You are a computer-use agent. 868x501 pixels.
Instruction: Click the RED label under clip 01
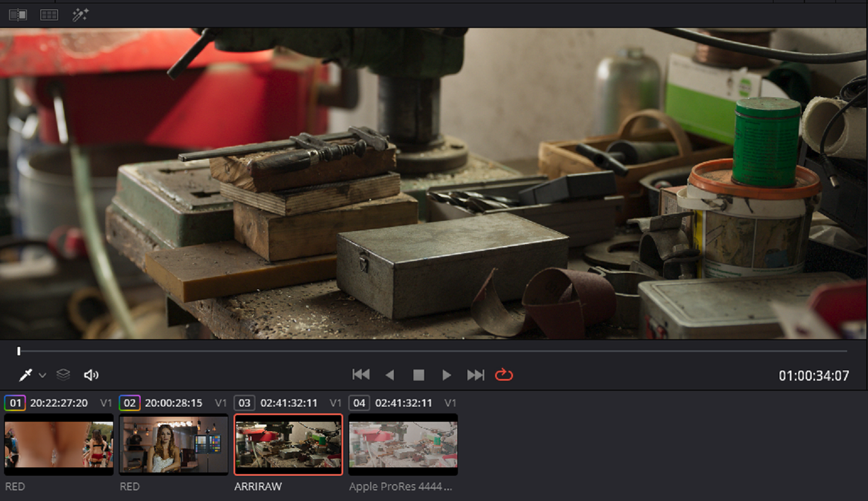[15, 486]
